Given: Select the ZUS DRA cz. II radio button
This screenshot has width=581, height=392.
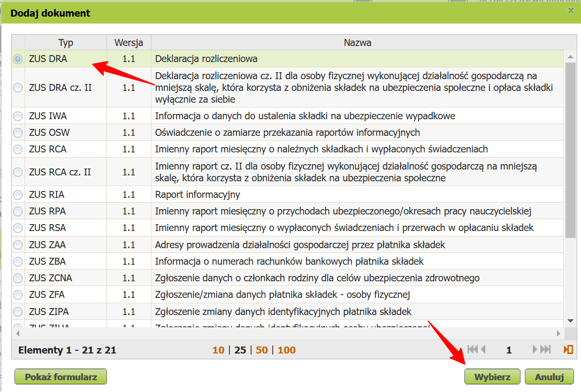Looking at the screenshot, I should (x=18, y=88).
